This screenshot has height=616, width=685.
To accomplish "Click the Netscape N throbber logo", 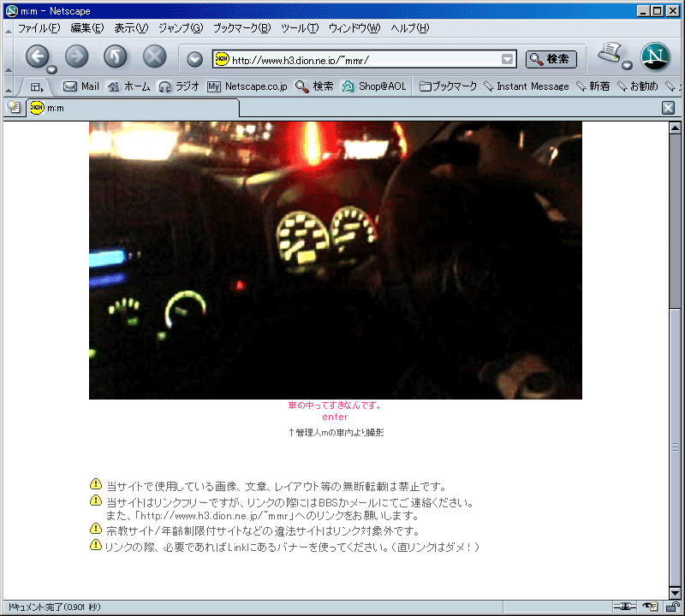I will [655, 56].
